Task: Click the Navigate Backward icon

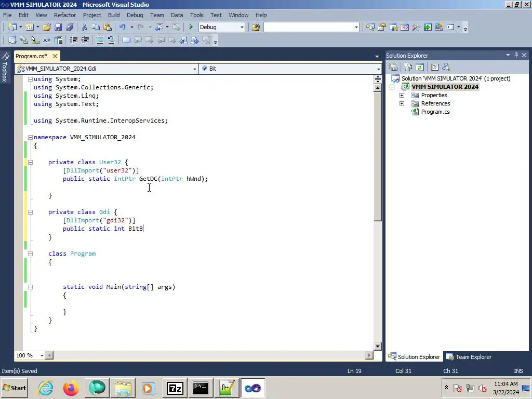Action: tap(159, 27)
